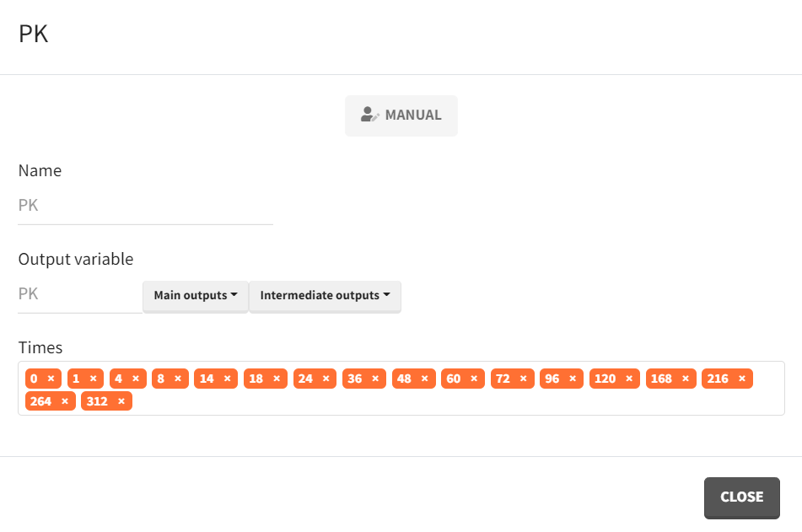Image resolution: width=802 pixels, height=532 pixels.
Task: Delete the 264 time tag
Action: coord(65,401)
